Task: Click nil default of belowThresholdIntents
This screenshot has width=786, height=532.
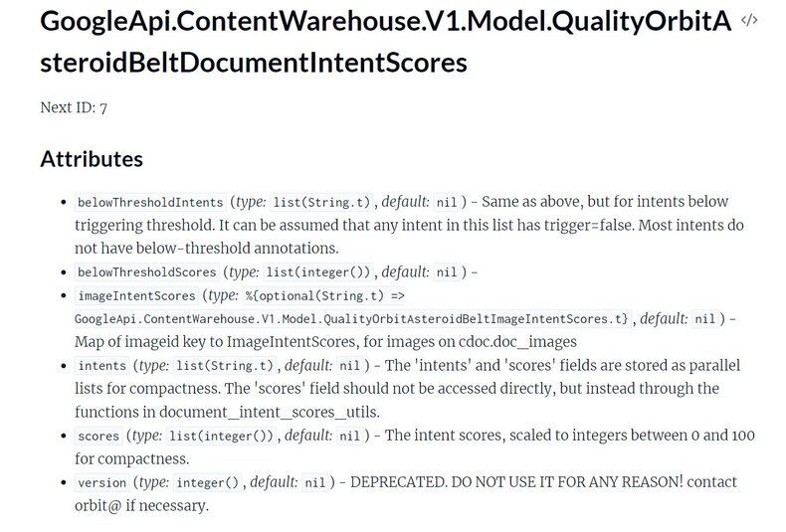Action: 447,202
